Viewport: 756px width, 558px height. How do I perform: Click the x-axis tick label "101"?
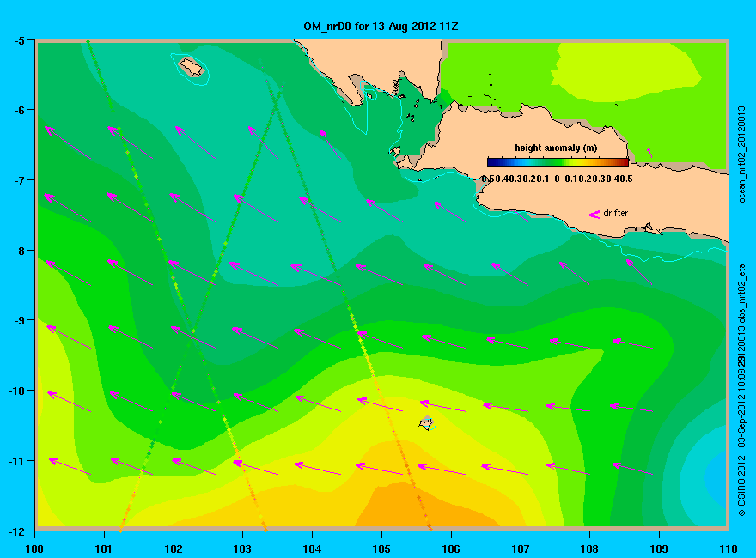pos(104,549)
